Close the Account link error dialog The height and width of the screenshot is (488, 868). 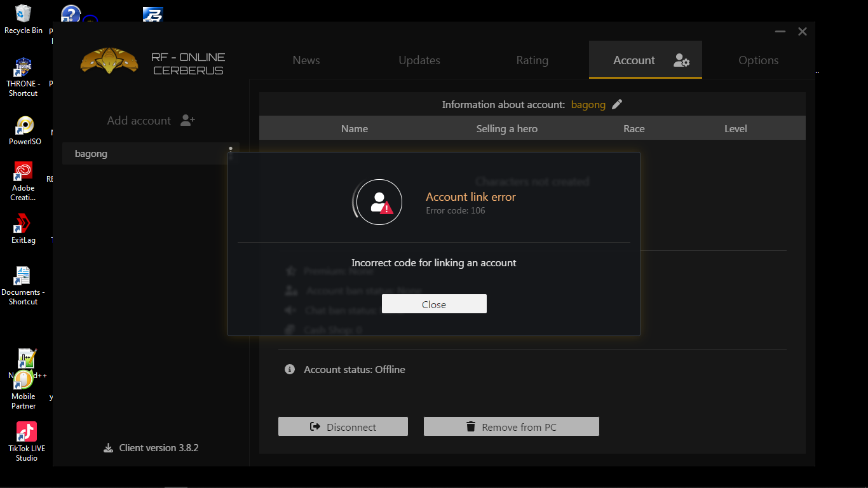[434, 304]
